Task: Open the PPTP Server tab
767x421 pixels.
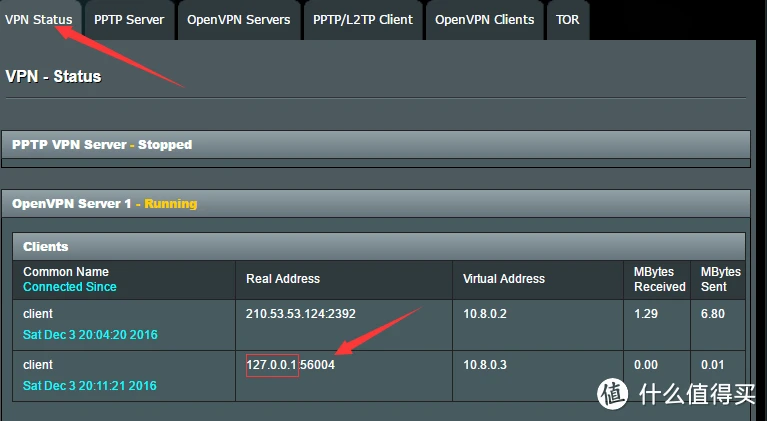Action: (129, 19)
